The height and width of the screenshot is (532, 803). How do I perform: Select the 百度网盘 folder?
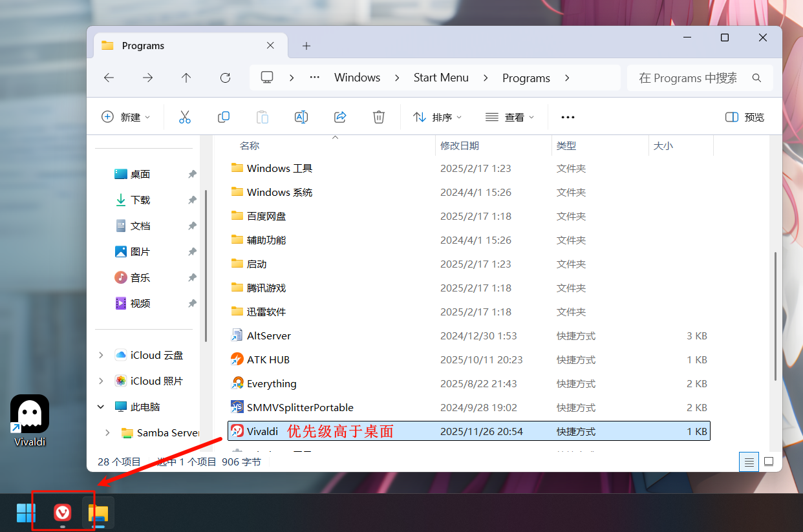(266, 216)
